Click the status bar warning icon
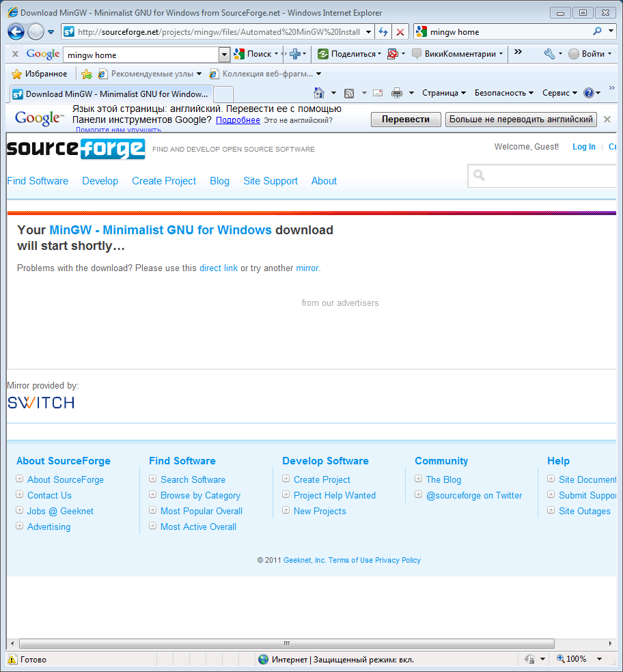 tap(12, 659)
